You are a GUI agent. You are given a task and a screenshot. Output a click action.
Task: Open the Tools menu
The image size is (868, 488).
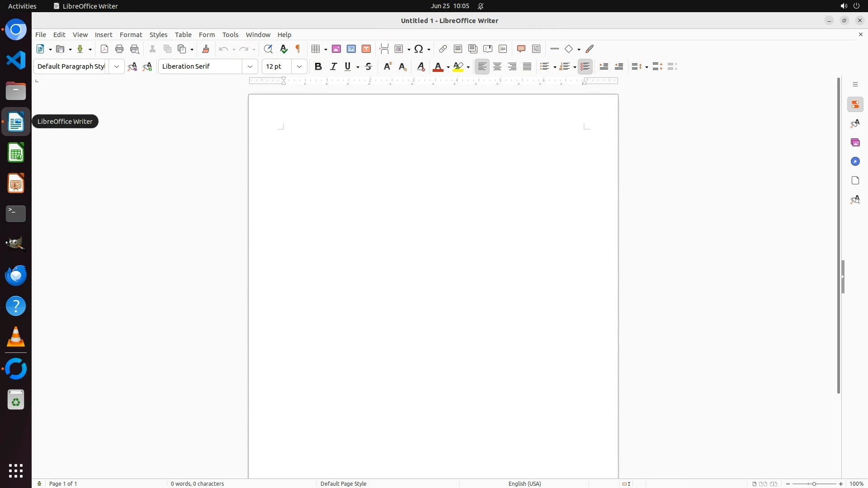click(230, 35)
